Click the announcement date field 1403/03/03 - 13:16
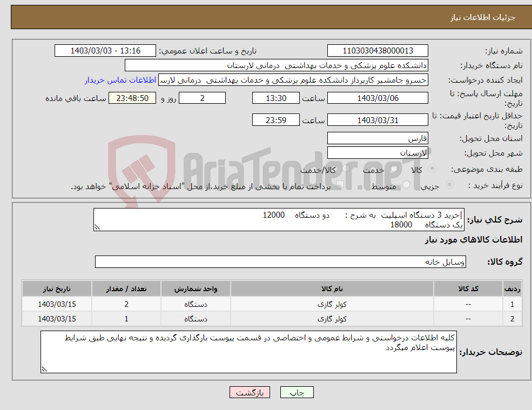The width and height of the screenshot is (532, 410). (x=105, y=51)
